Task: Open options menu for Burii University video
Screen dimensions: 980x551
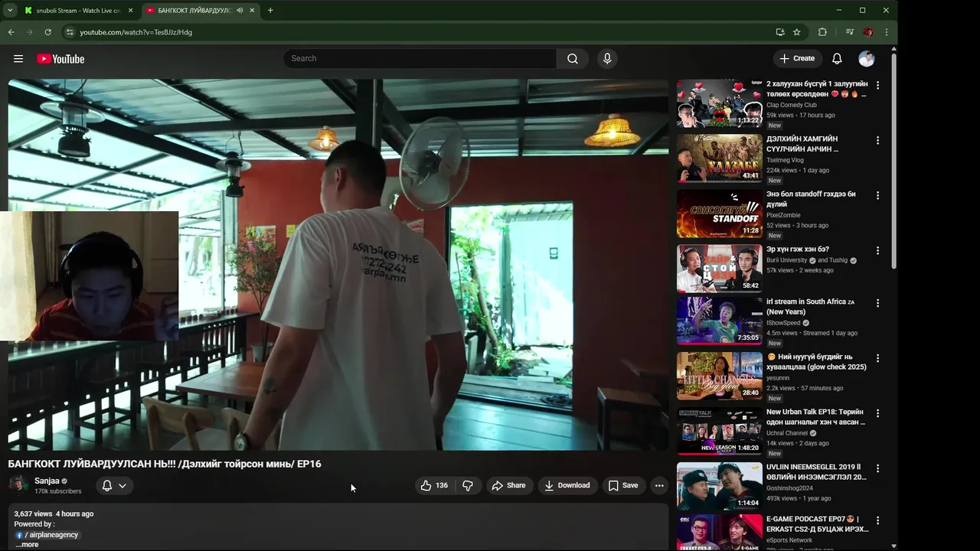Action: (877, 250)
